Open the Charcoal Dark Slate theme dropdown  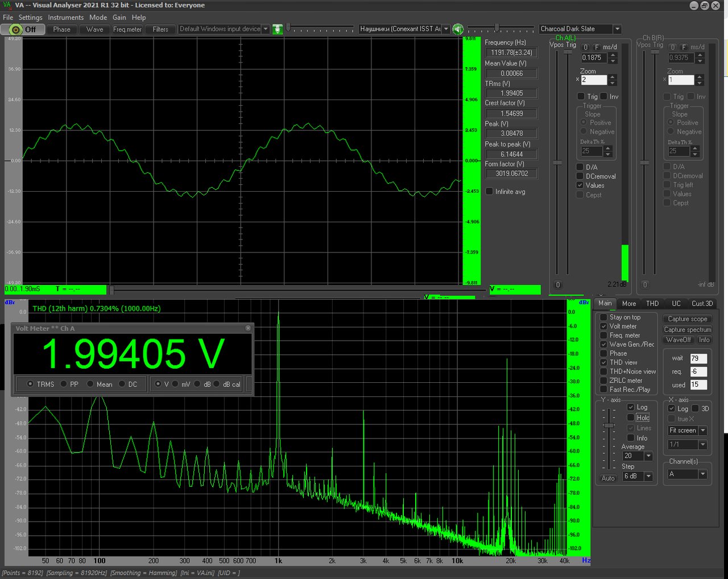(x=617, y=29)
